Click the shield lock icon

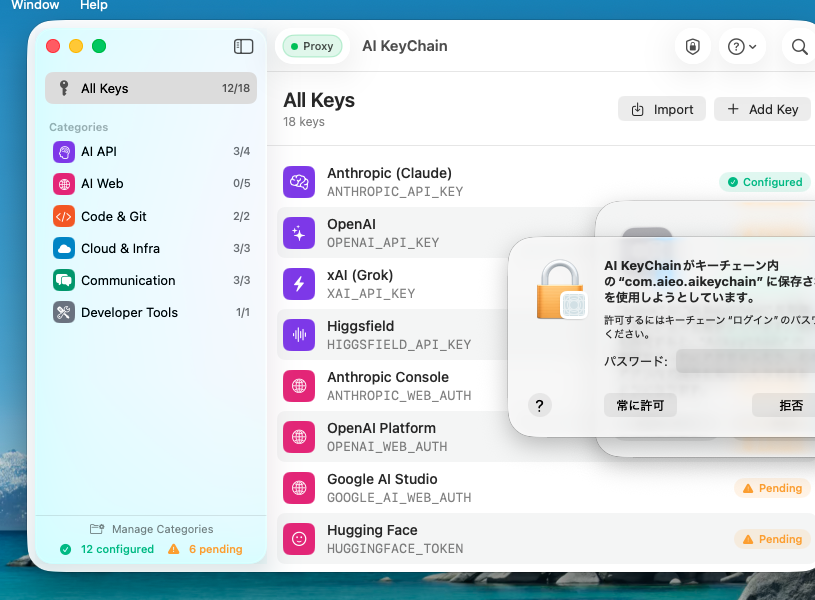[692, 46]
